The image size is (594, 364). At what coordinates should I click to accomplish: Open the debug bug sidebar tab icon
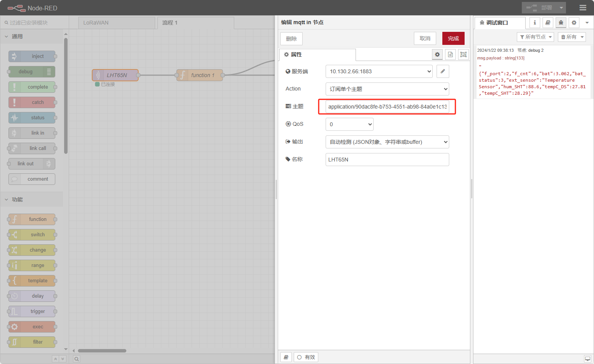click(x=561, y=23)
